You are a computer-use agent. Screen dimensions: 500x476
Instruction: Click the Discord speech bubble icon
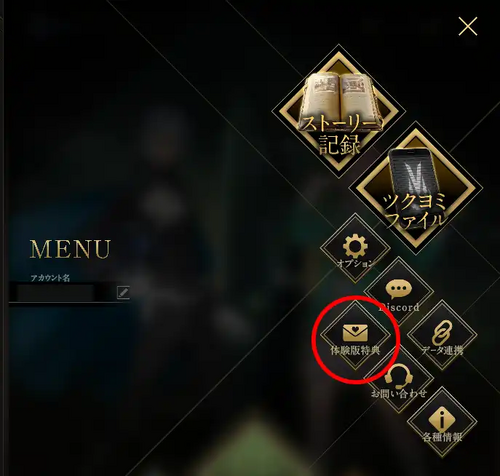click(399, 289)
